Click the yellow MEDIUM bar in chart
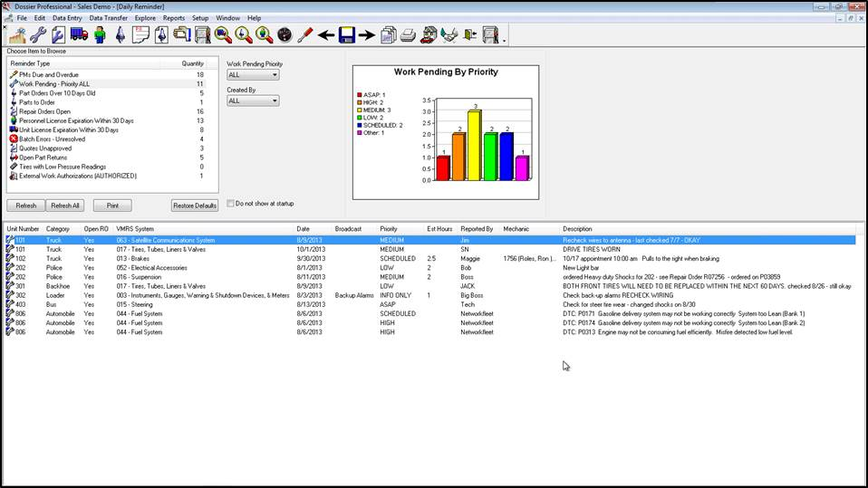Image resolution: width=868 pixels, height=488 pixels. (x=475, y=146)
